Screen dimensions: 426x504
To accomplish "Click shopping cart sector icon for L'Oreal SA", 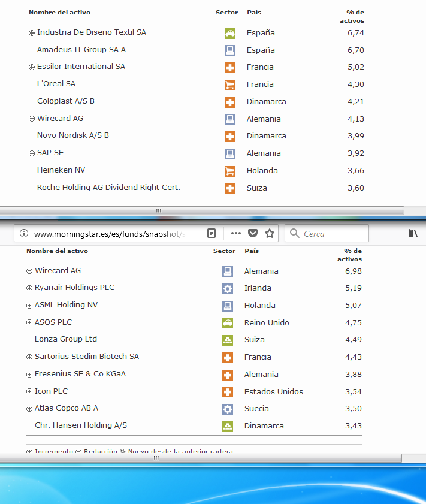I will (229, 85).
